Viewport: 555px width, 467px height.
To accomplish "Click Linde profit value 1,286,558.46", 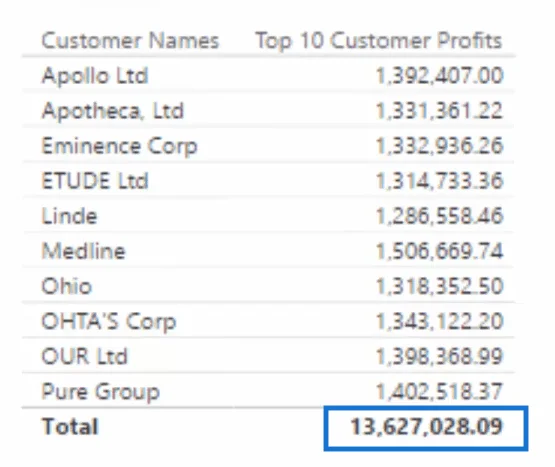I will (439, 216).
